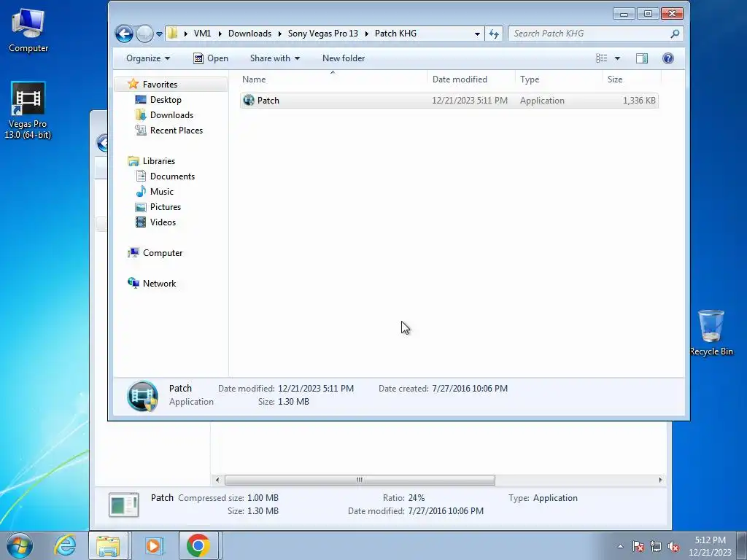Click Patch KHG breadcrumb segment
The image size is (747, 560).
tap(395, 34)
